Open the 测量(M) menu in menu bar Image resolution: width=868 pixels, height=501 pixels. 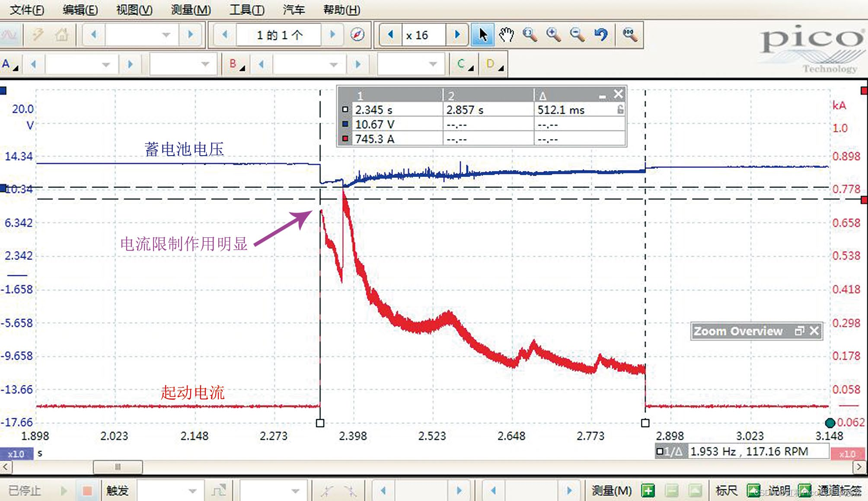[191, 10]
